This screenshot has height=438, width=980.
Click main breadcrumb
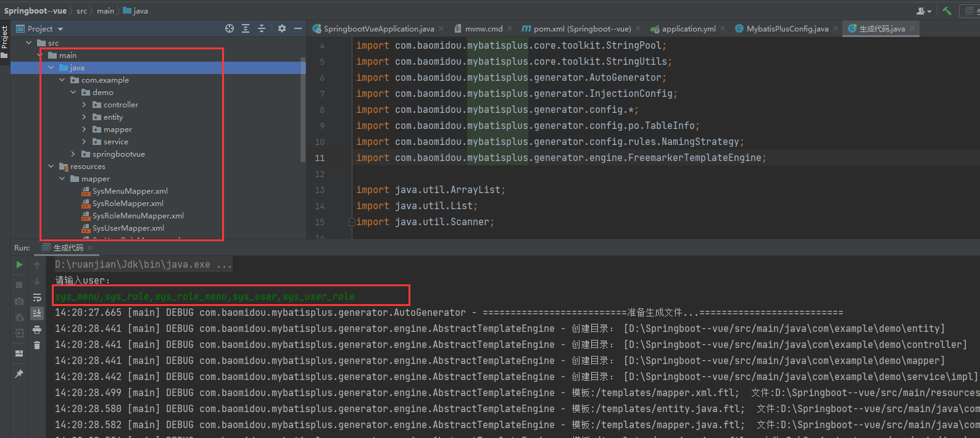106,11
